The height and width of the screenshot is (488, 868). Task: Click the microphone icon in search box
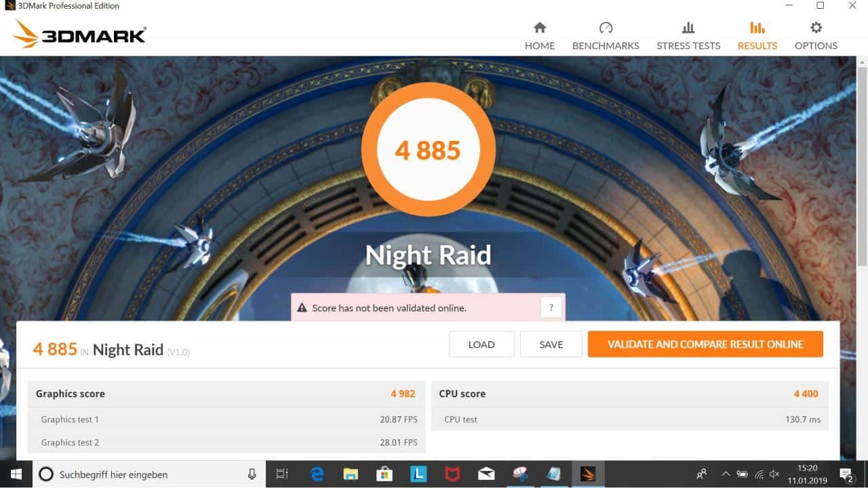252,474
